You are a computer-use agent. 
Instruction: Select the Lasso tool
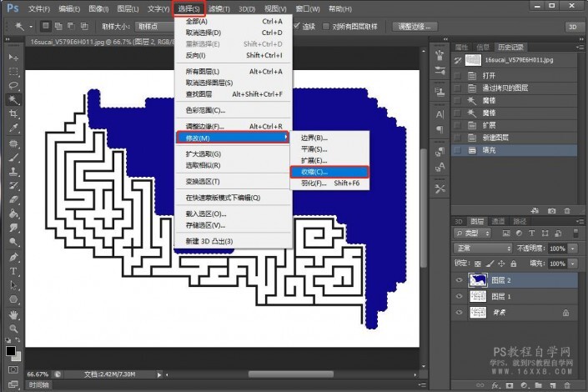pos(13,85)
